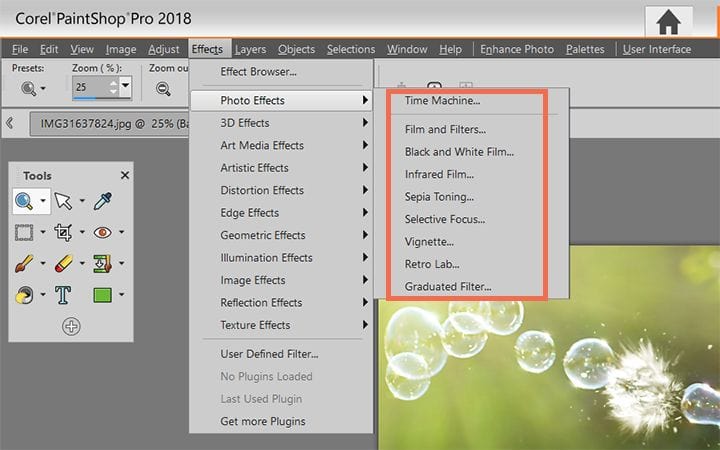Image resolution: width=720 pixels, height=450 pixels.
Task: Select the Red Eye tool
Action: pyautogui.click(x=102, y=232)
